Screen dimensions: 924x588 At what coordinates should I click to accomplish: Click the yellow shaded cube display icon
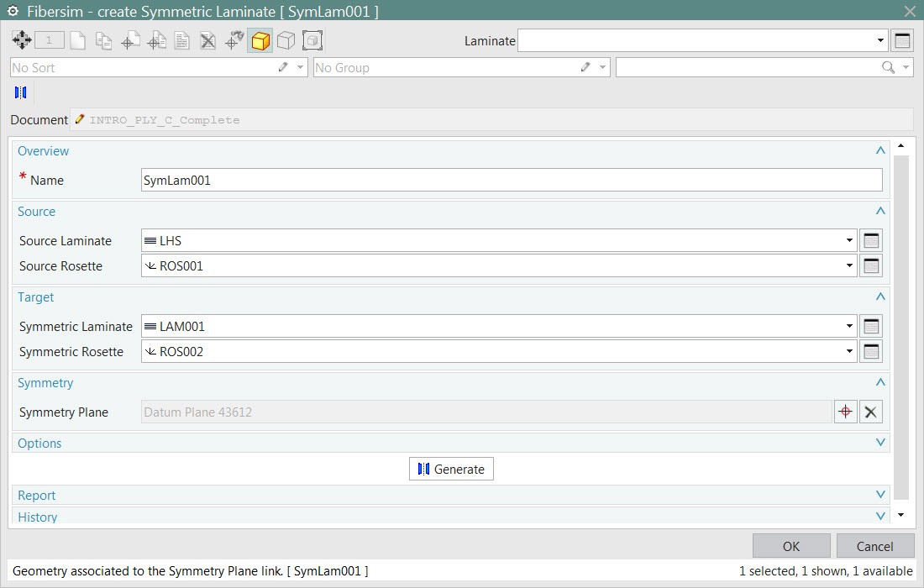(260, 40)
